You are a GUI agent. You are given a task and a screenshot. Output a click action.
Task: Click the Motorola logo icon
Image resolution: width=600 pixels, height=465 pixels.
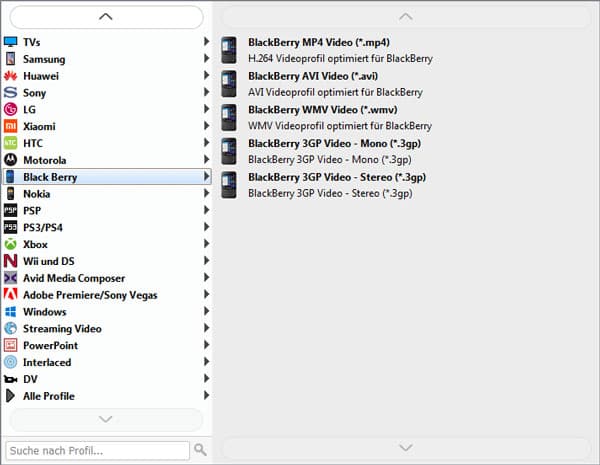click(11, 160)
